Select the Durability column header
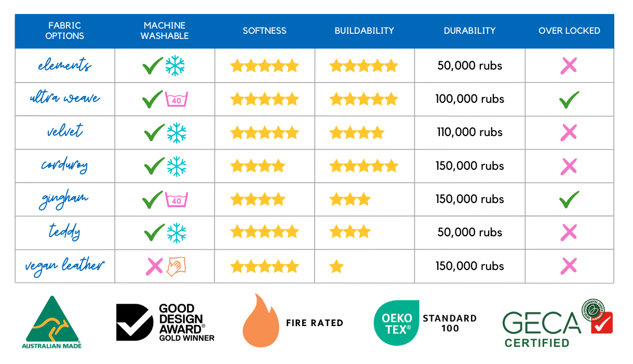This screenshot has height=364, width=633. (469, 31)
